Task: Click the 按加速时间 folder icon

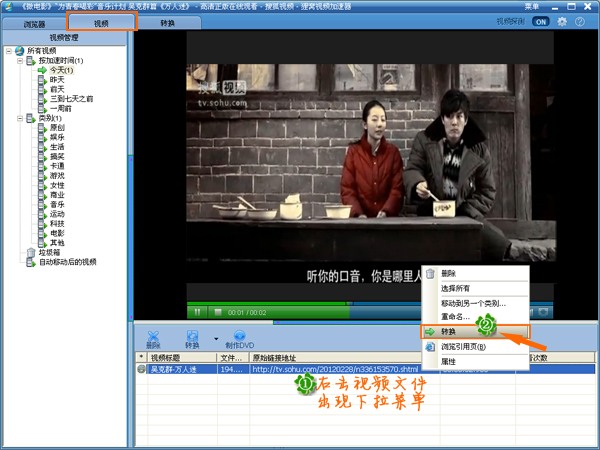Action: click(31, 60)
